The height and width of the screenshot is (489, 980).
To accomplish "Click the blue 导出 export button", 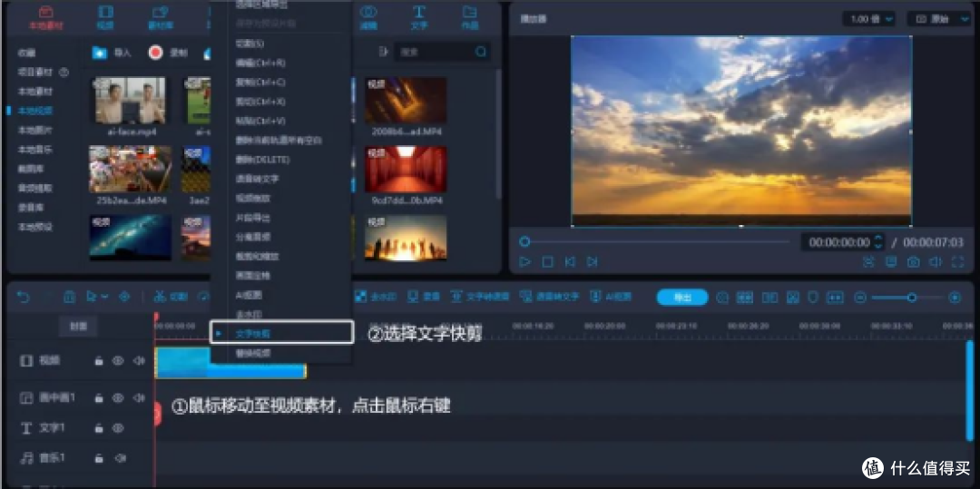I will click(x=681, y=298).
